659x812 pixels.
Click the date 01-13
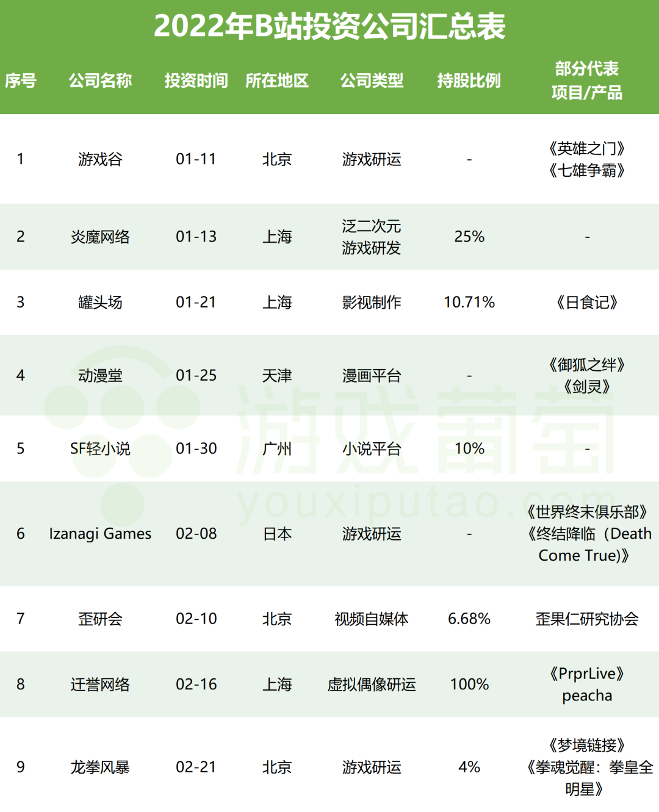click(x=196, y=237)
